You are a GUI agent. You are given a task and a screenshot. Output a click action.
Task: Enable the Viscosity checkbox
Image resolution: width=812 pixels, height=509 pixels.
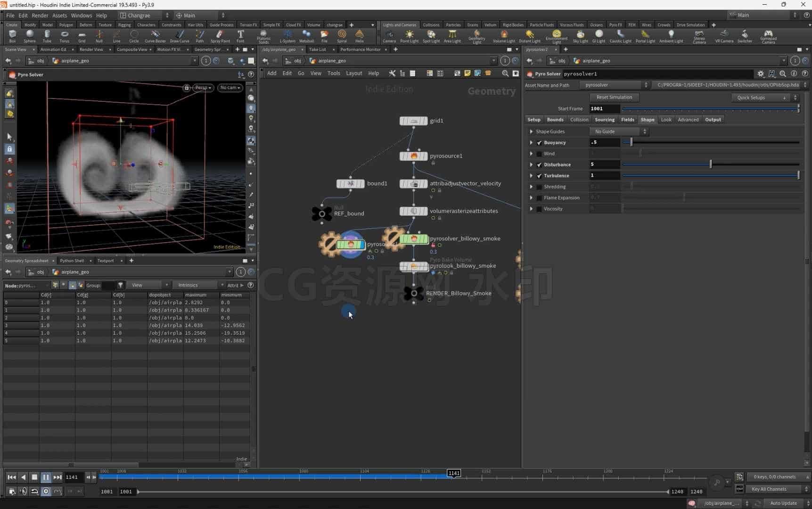click(x=539, y=209)
